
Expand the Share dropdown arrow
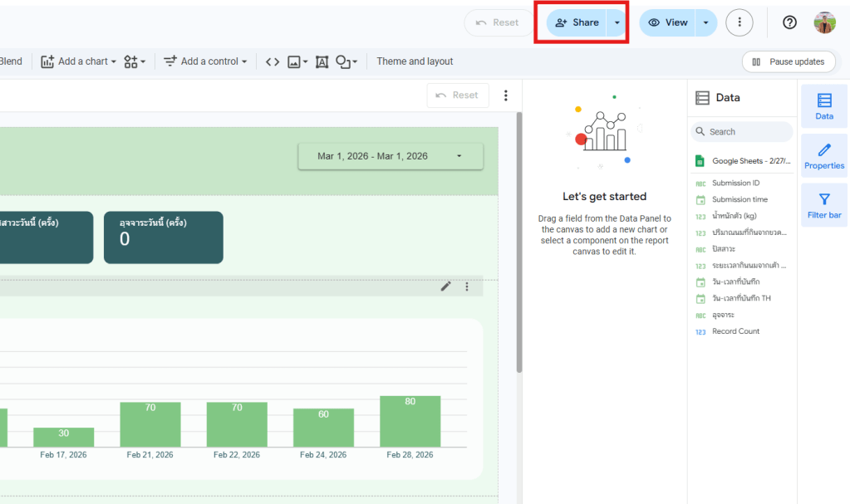[x=617, y=22]
